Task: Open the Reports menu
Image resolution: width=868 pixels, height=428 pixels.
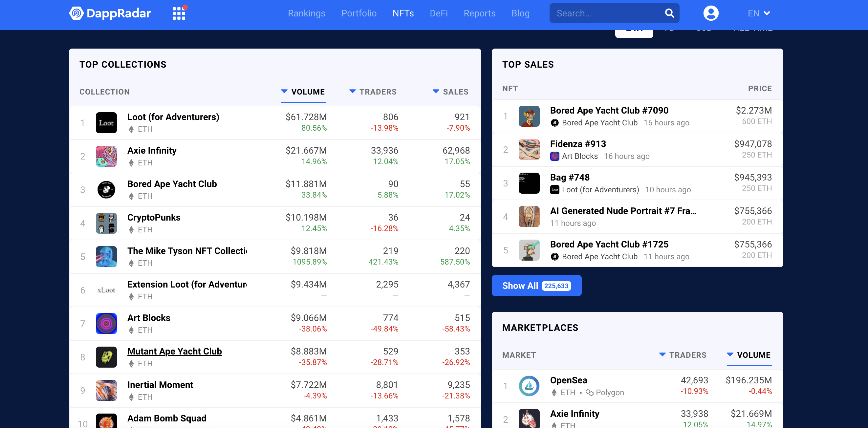Action: (x=480, y=13)
